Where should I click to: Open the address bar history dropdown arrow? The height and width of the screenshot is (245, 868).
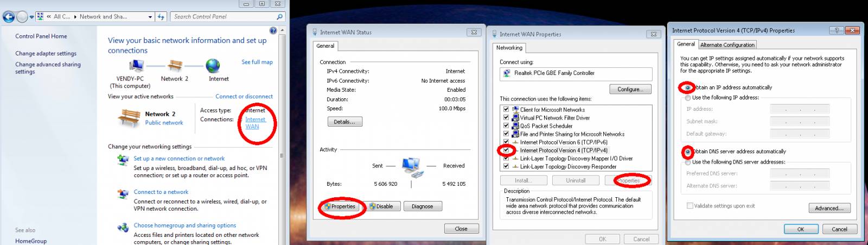click(x=150, y=17)
